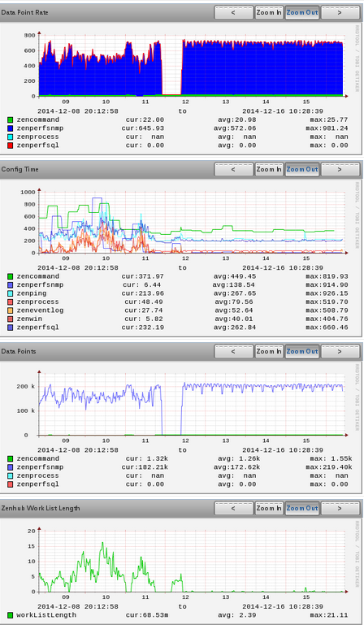Click 'max:660.46' zenperfsql value

[327, 328]
